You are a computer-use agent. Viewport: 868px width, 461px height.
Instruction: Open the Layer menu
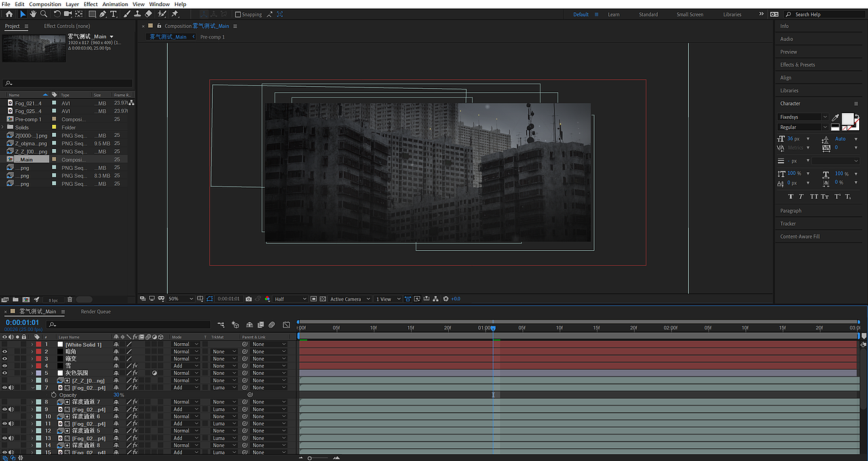click(x=72, y=4)
